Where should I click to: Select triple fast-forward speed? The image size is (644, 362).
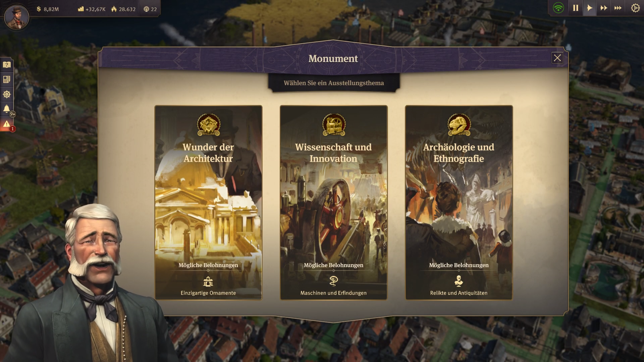[618, 8]
